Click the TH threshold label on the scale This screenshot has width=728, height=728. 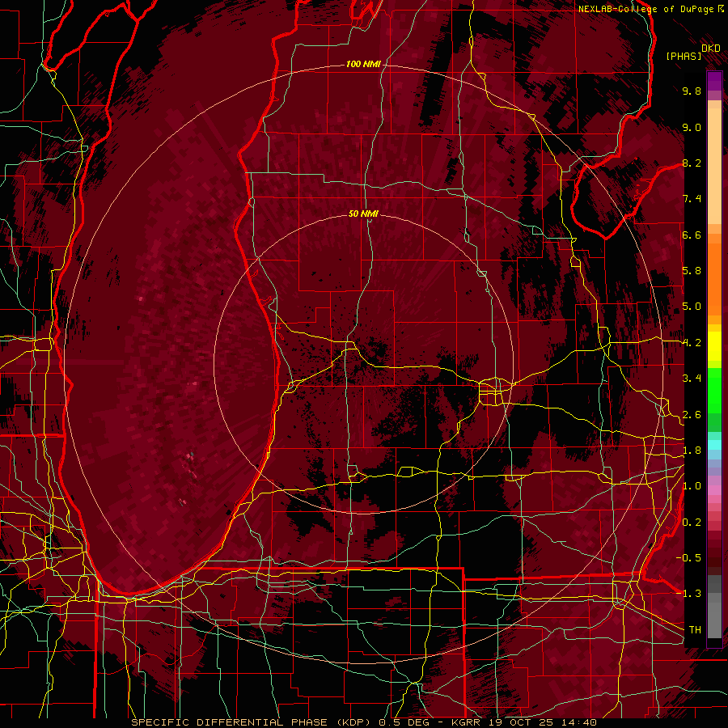(695, 630)
